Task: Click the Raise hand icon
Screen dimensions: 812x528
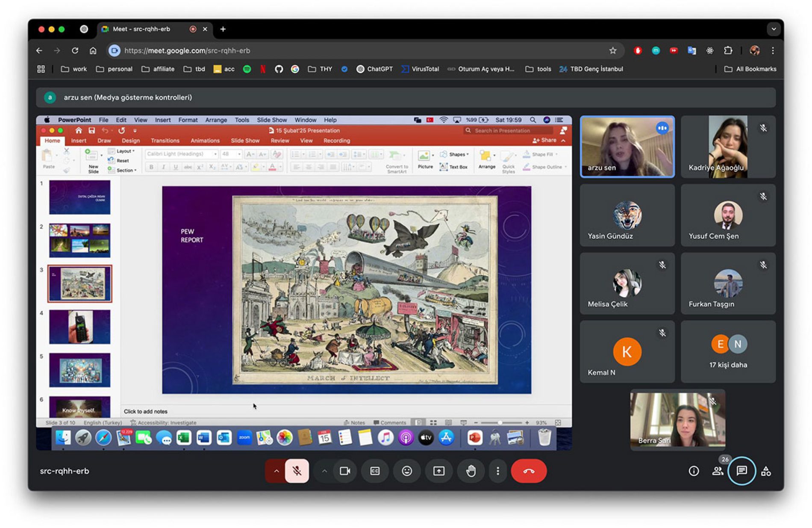Action: 471,471
